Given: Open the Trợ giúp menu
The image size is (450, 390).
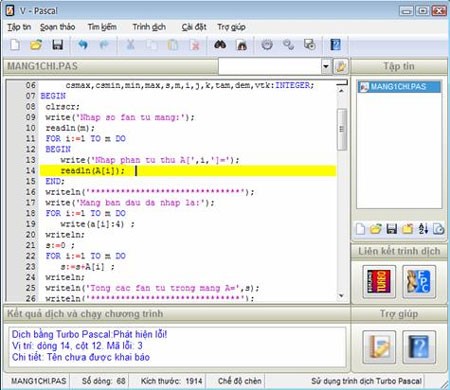Looking at the screenshot, I should click(231, 27).
